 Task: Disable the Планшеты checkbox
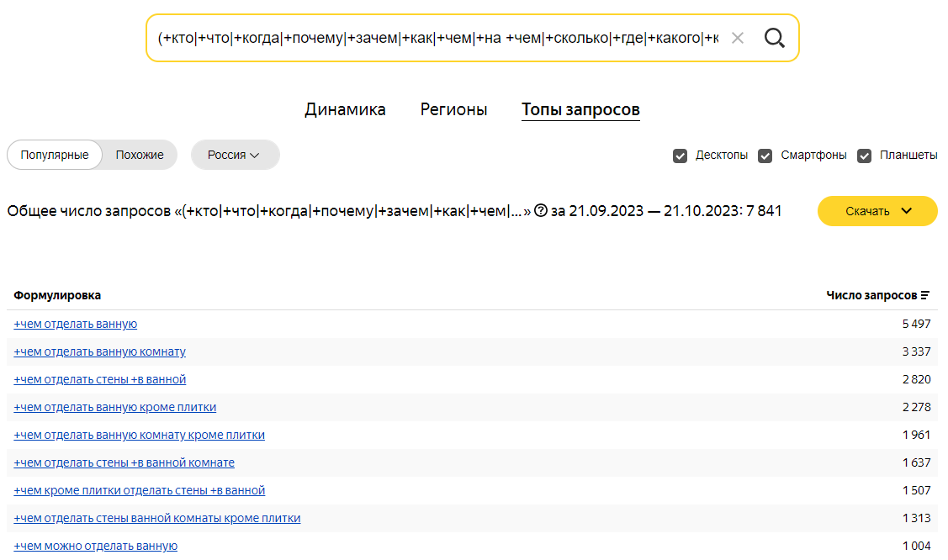coord(864,156)
